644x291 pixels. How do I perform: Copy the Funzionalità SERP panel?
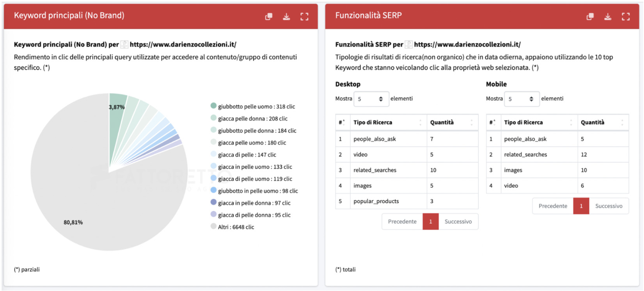point(590,16)
